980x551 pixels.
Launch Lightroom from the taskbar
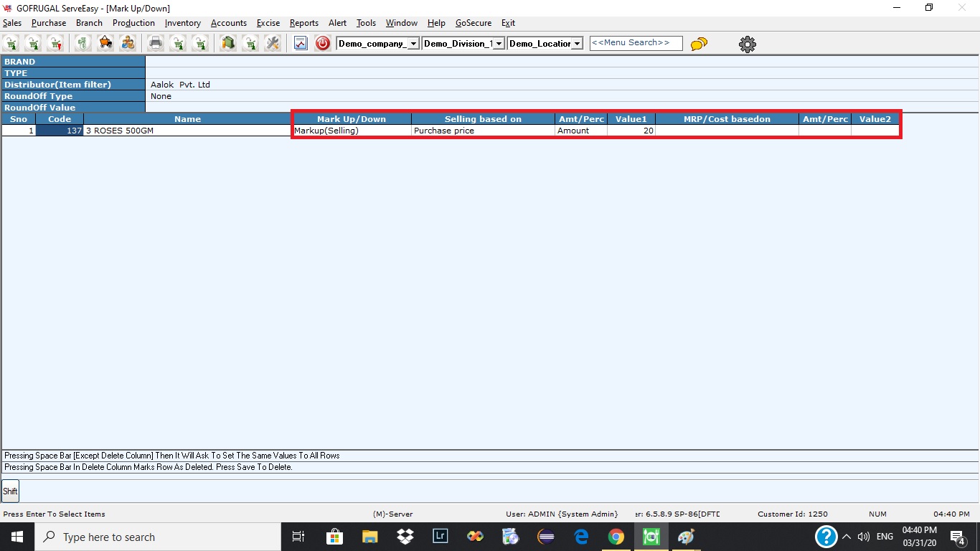(x=440, y=537)
